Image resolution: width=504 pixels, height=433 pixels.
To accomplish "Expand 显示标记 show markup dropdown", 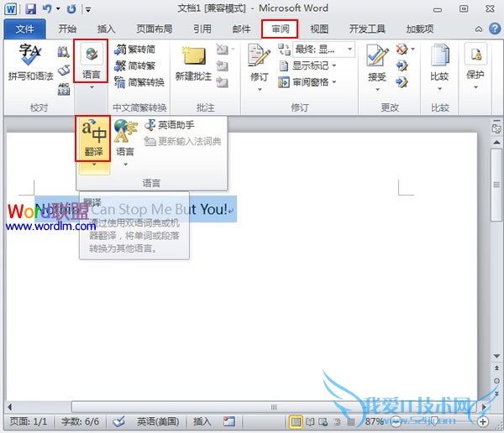I will coord(334,65).
